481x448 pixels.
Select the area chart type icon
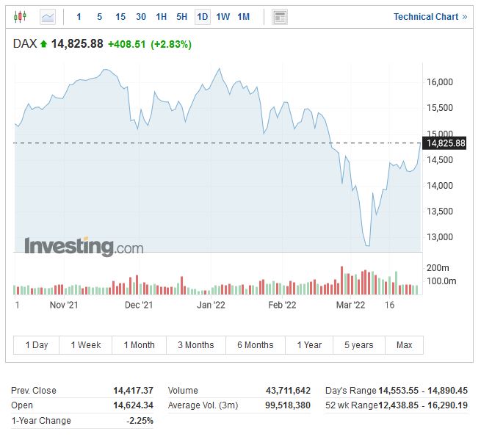click(48, 16)
